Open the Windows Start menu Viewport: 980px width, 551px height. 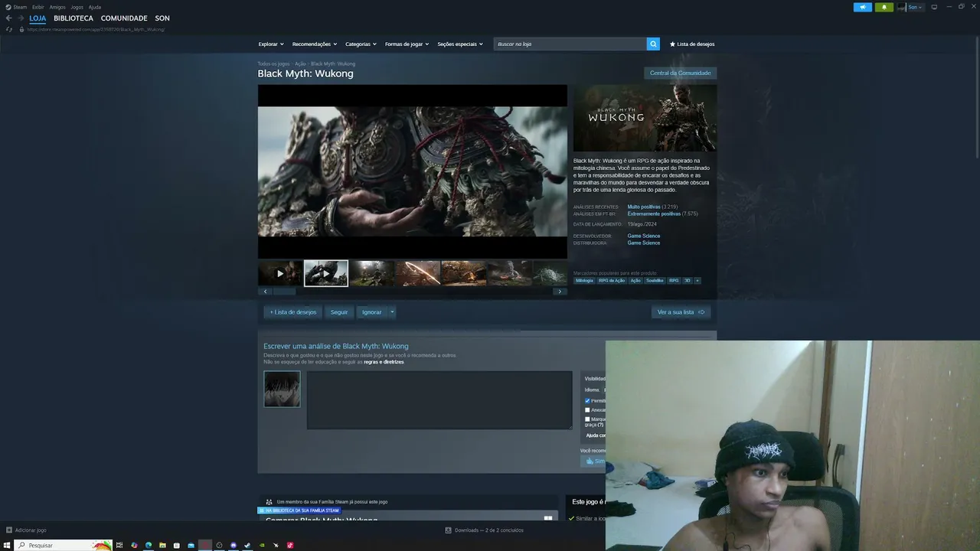[x=7, y=545]
